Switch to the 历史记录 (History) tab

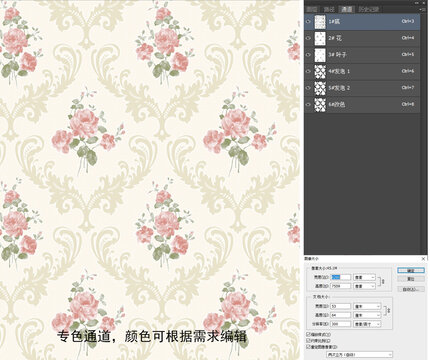pyautogui.click(x=369, y=9)
